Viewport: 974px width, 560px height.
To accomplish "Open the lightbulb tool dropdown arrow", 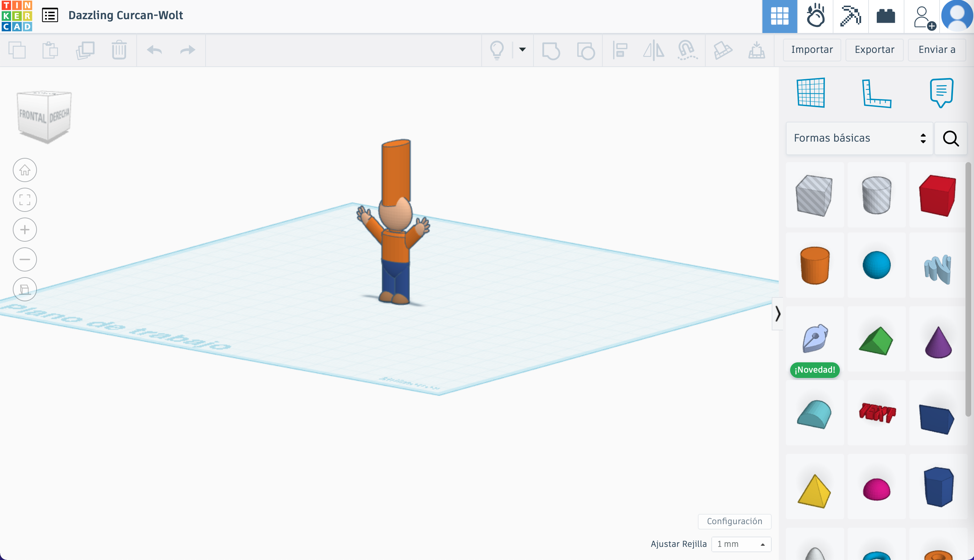I will (522, 50).
